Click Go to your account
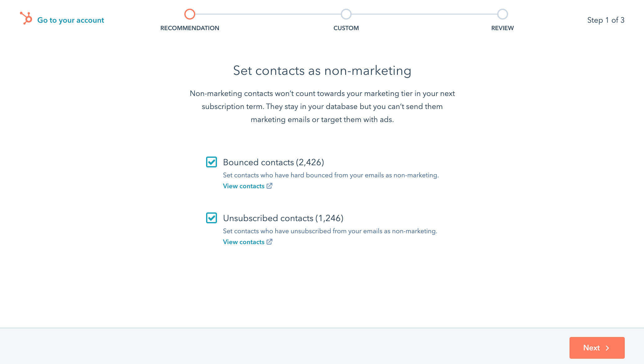This screenshot has height=364, width=644. click(x=70, y=20)
